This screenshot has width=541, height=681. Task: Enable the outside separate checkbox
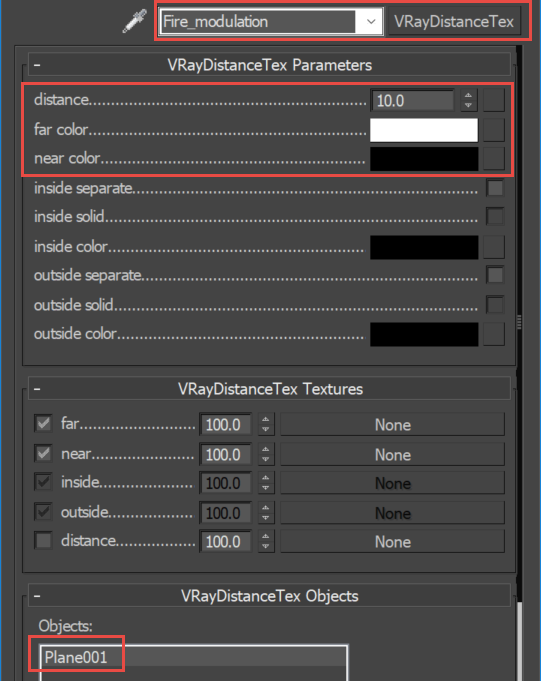[x=495, y=275]
